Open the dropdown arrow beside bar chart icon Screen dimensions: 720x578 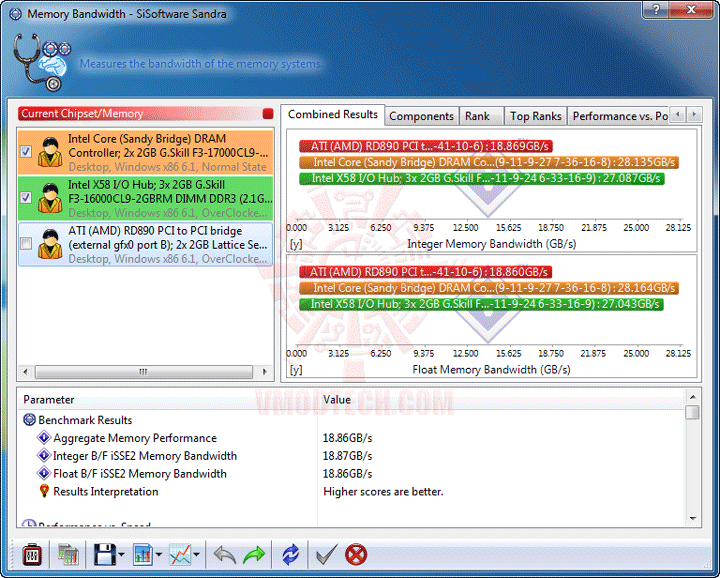pos(159,555)
